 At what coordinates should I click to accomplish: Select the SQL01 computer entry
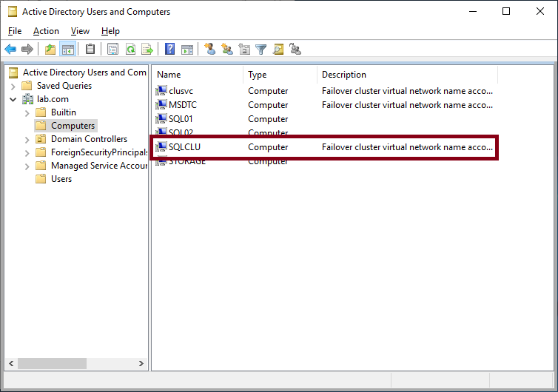point(181,119)
